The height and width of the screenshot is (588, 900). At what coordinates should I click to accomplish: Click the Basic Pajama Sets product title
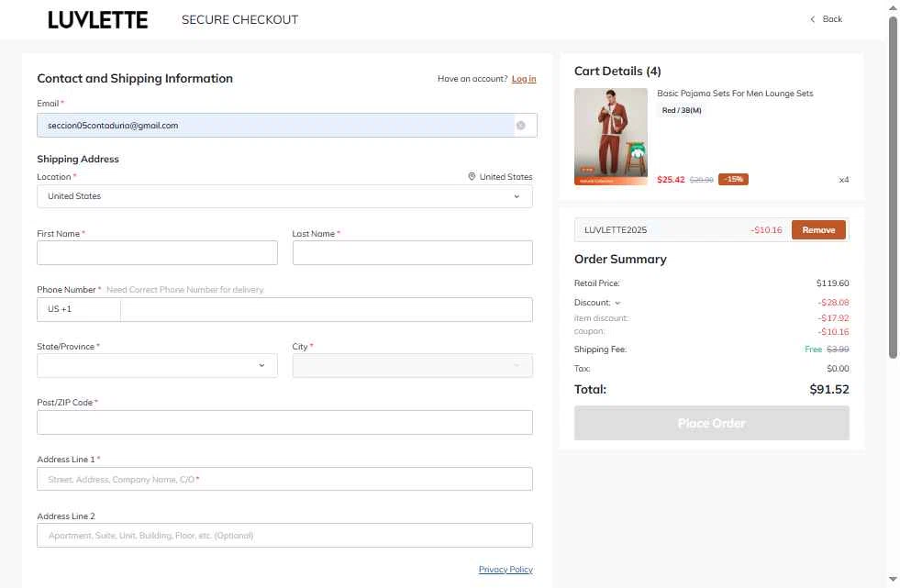pos(735,94)
